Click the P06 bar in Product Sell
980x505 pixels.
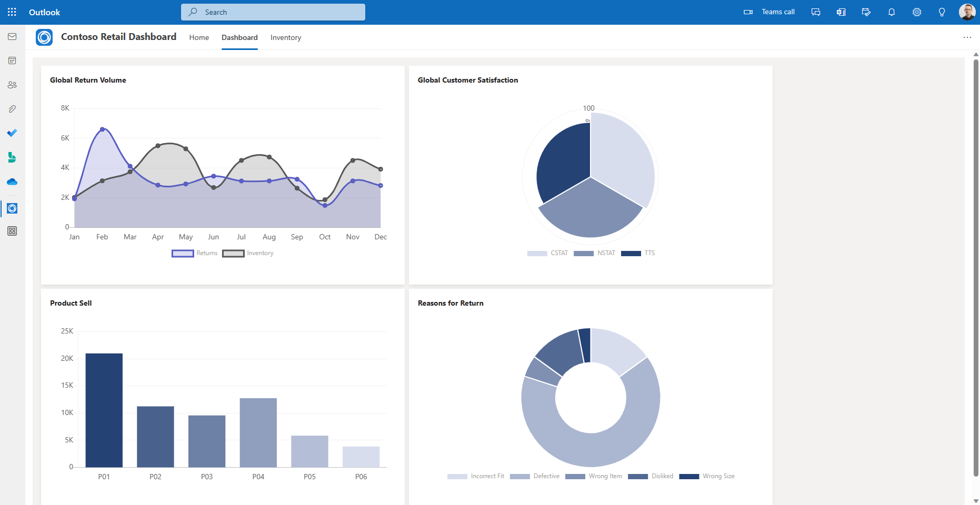361,457
